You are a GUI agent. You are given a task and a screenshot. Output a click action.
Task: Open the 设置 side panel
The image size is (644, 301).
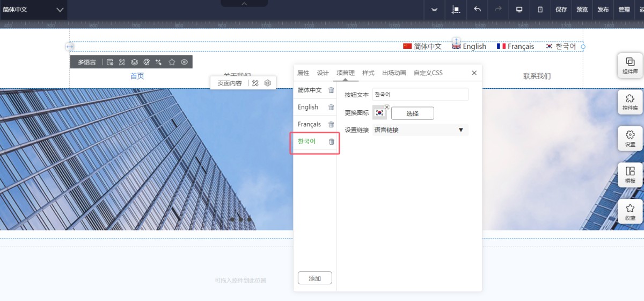[630, 139]
